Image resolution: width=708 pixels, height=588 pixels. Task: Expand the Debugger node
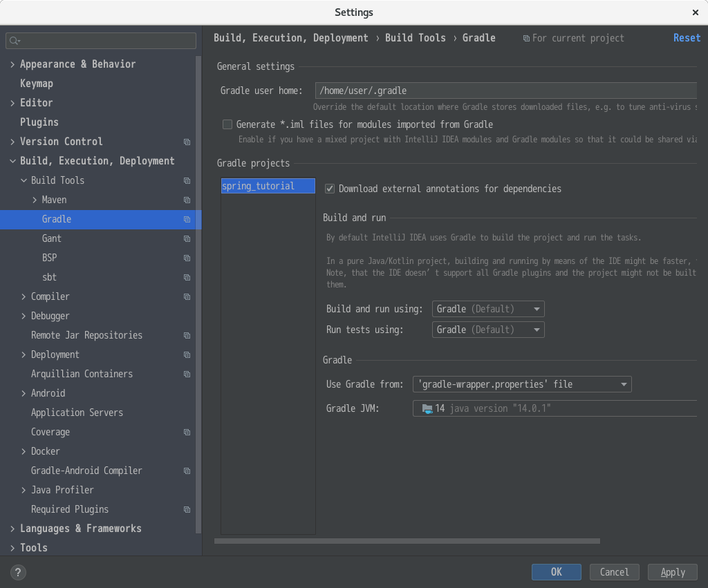pyautogui.click(x=24, y=316)
